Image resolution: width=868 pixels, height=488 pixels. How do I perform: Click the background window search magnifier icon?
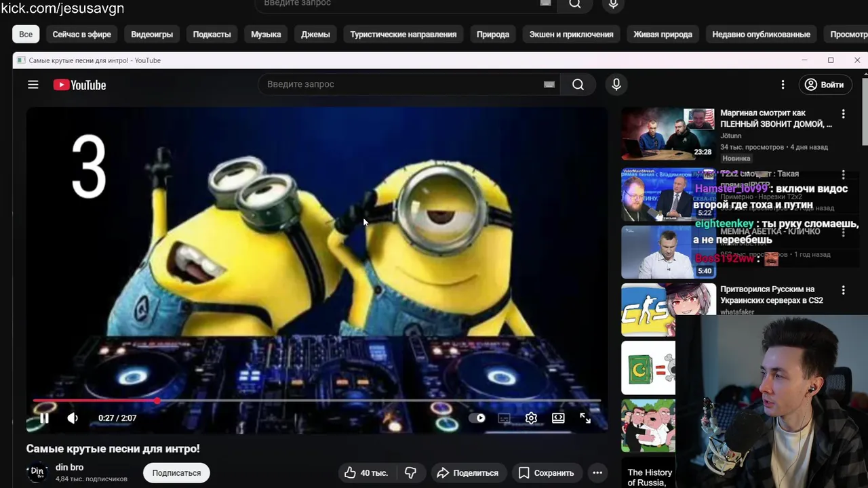575,3
